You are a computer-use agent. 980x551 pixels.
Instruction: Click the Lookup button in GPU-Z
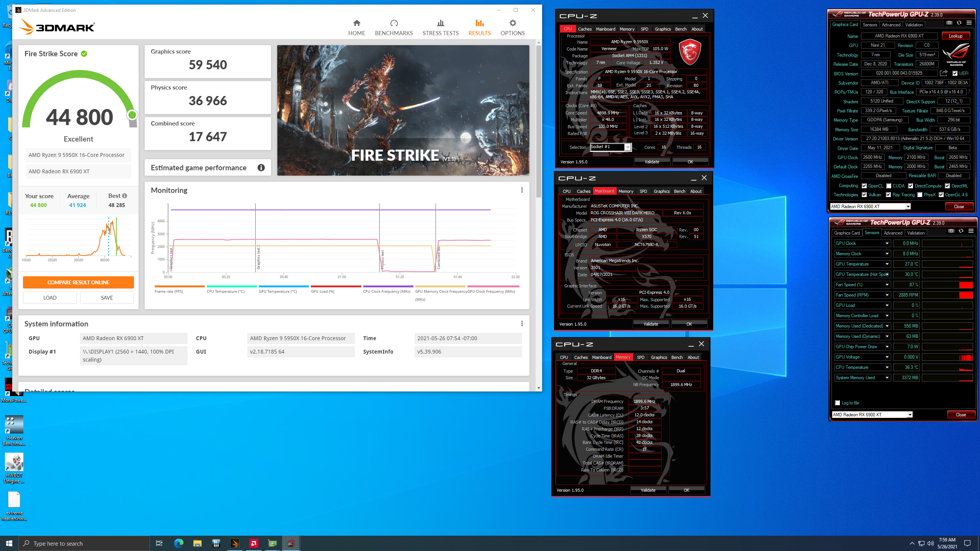(955, 36)
